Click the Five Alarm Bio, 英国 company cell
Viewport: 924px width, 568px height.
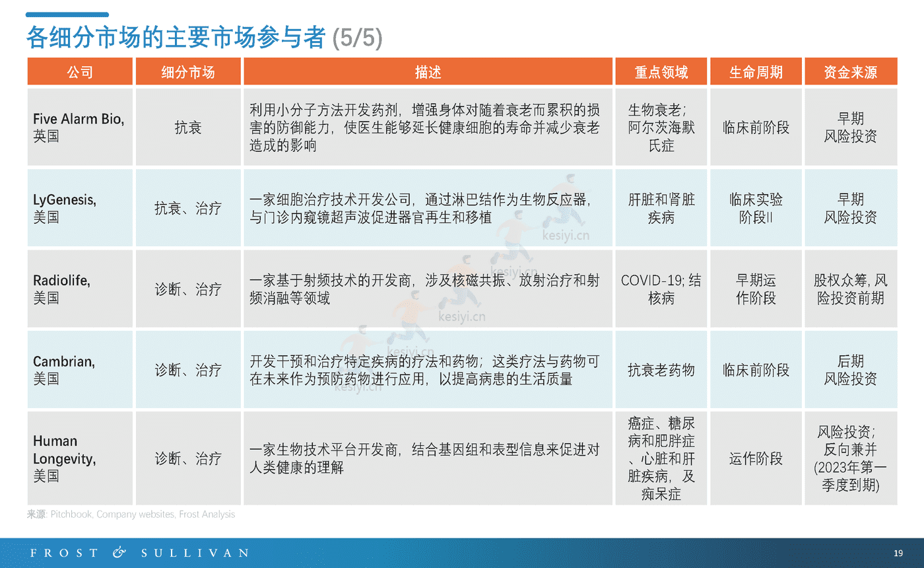[80, 127]
